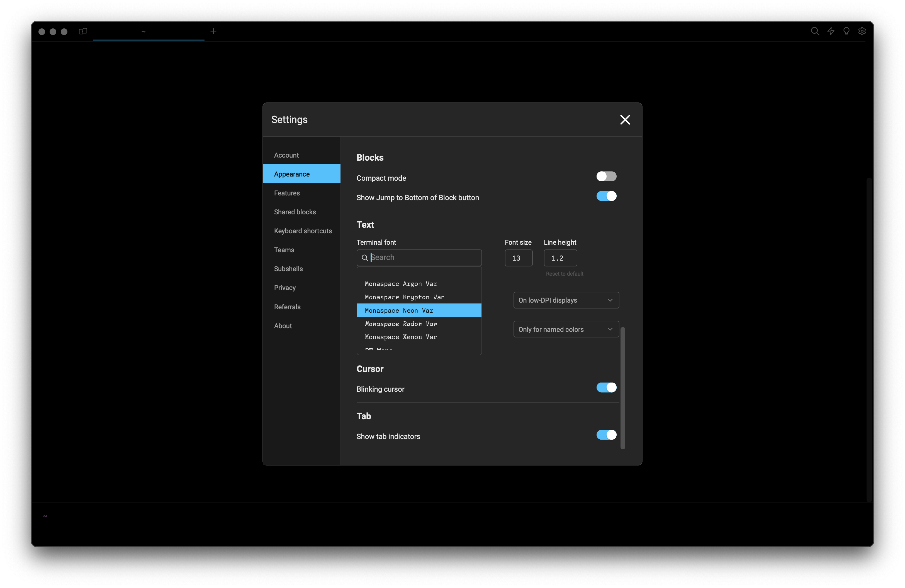Open the Teams settings section
Viewport: 905px width, 588px height.
coord(301,250)
